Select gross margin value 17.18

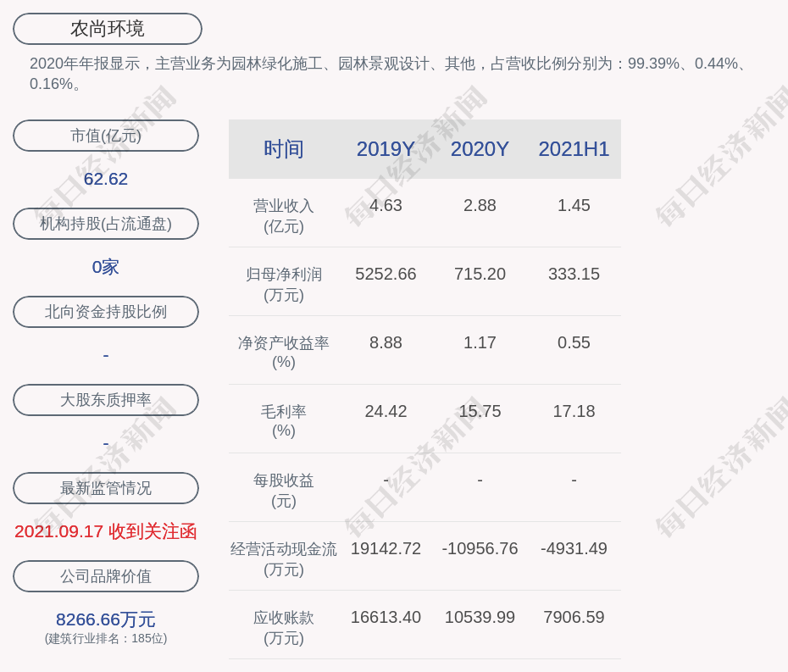coord(574,411)
